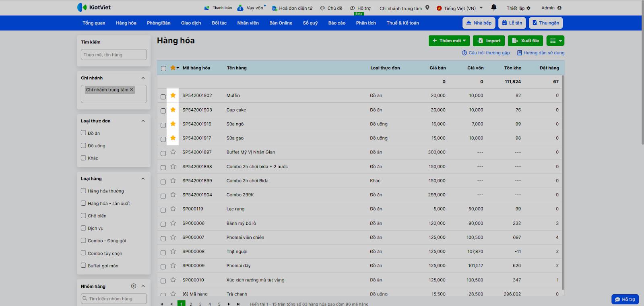Enable the Chế biến filter

pyautogui.click(x=83, y=215)
